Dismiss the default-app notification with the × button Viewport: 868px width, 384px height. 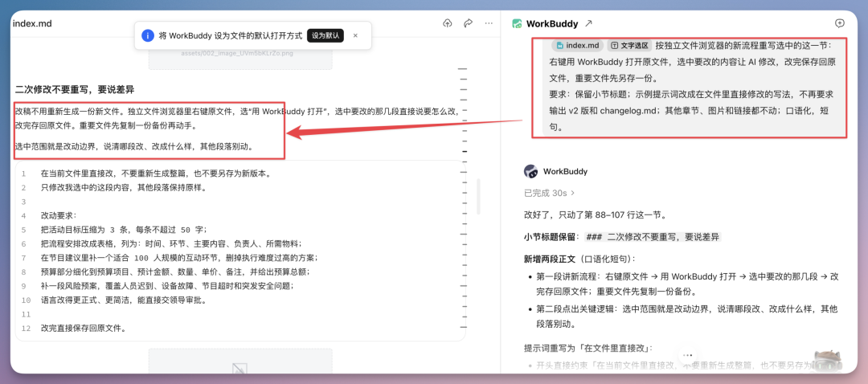(x=355, y=35)
